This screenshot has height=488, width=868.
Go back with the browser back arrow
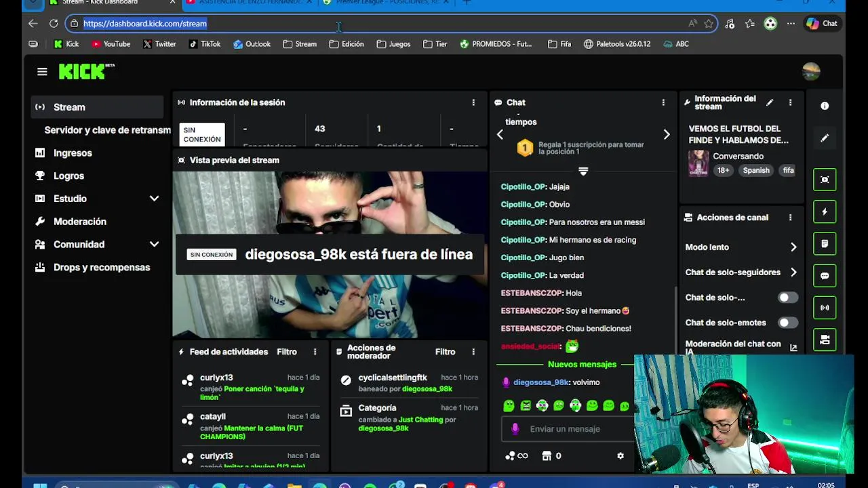coord(33,23)
